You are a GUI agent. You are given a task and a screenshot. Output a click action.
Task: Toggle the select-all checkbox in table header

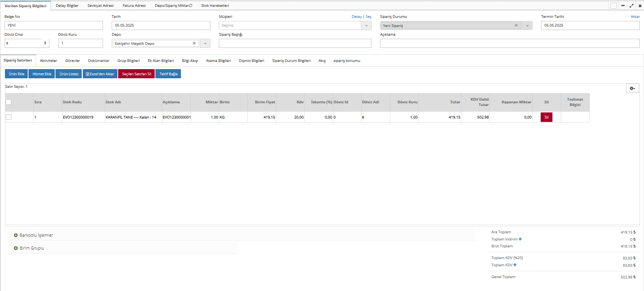9,102
